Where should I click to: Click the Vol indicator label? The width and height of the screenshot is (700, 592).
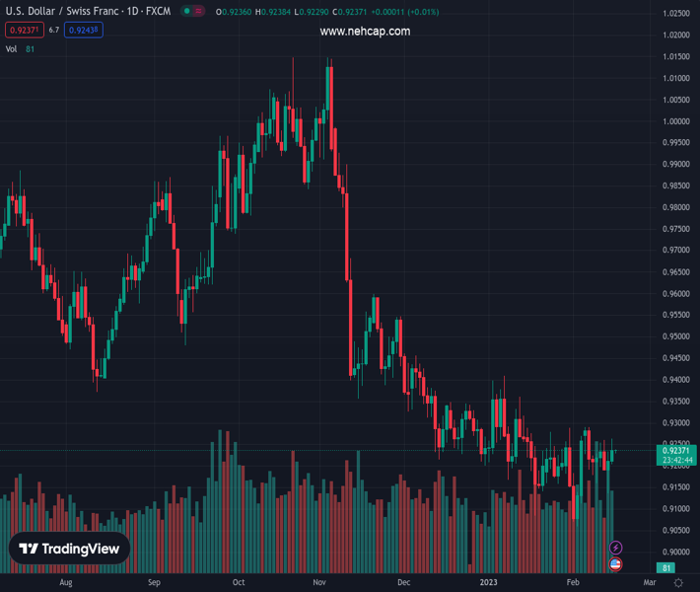[12, 48]
